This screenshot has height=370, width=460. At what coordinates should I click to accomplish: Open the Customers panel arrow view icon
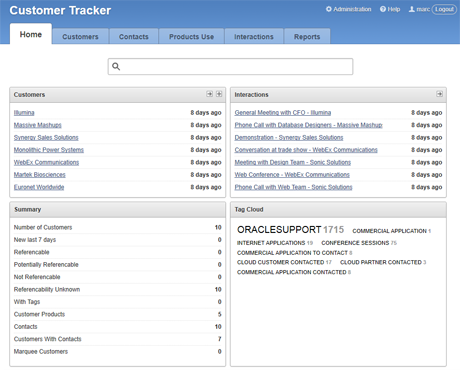(x=209, y=94)
